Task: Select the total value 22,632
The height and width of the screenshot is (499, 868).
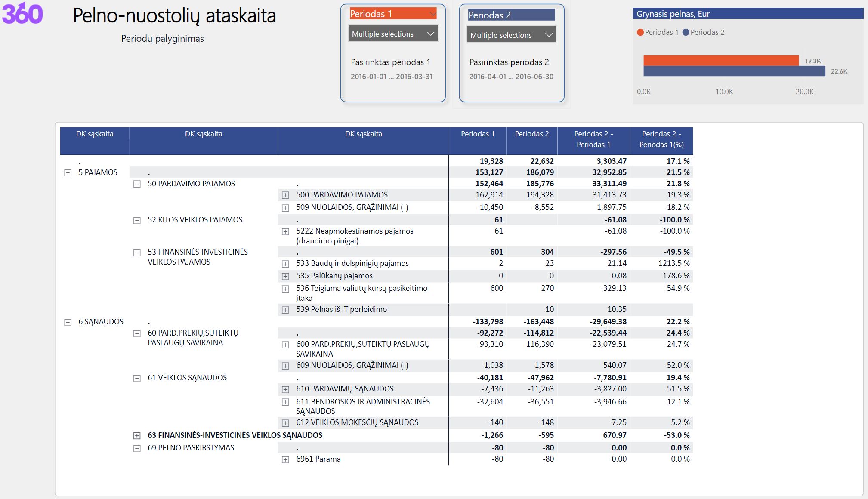Action: click(542, 161)
